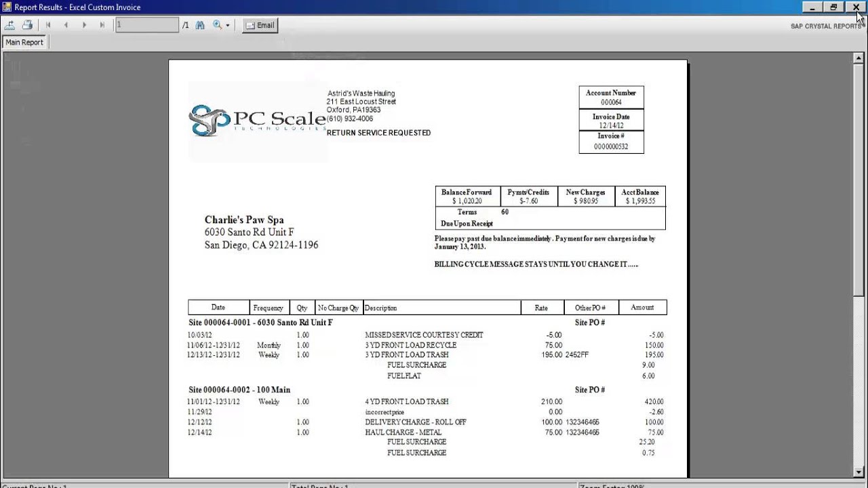The image size is (868, 488).
Task: Click the "Qty" column header
Action: [x=302, y=308]
